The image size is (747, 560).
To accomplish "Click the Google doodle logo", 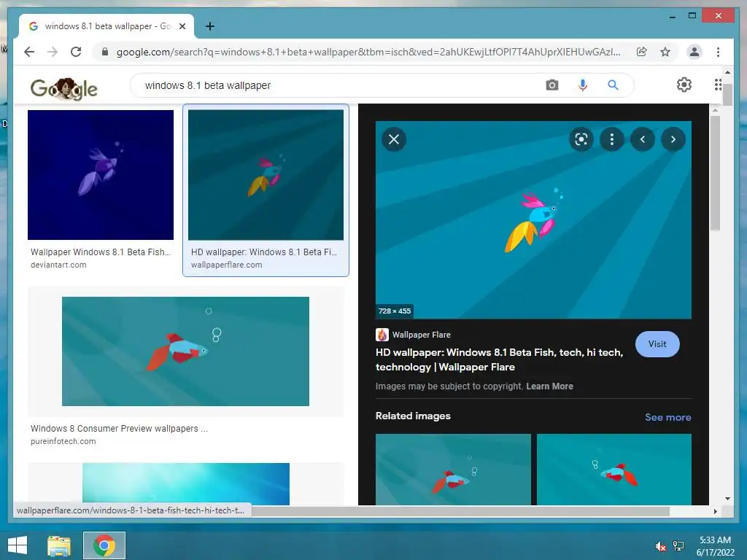I will pos(64,88).
